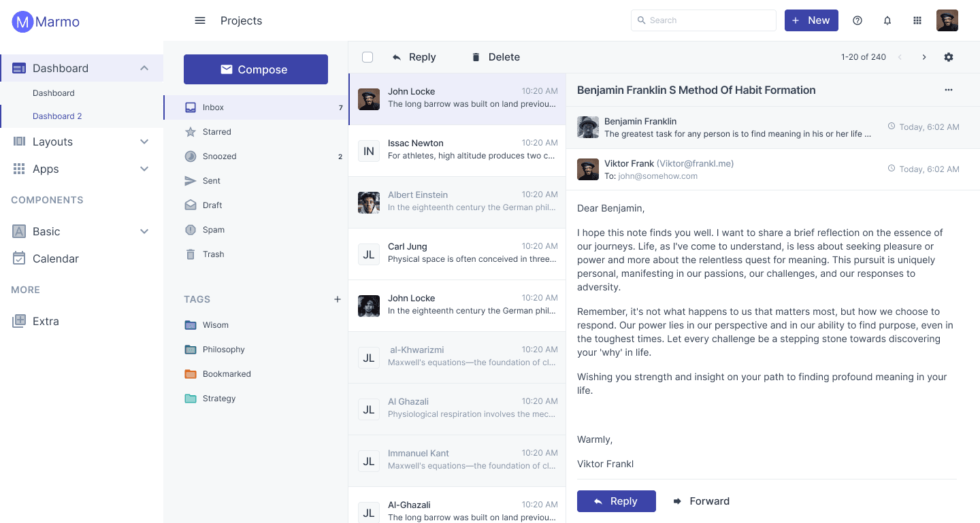Viewport: 980px width, 523px height.
Task: Open the Sent folder
Action: coord(255,181)
